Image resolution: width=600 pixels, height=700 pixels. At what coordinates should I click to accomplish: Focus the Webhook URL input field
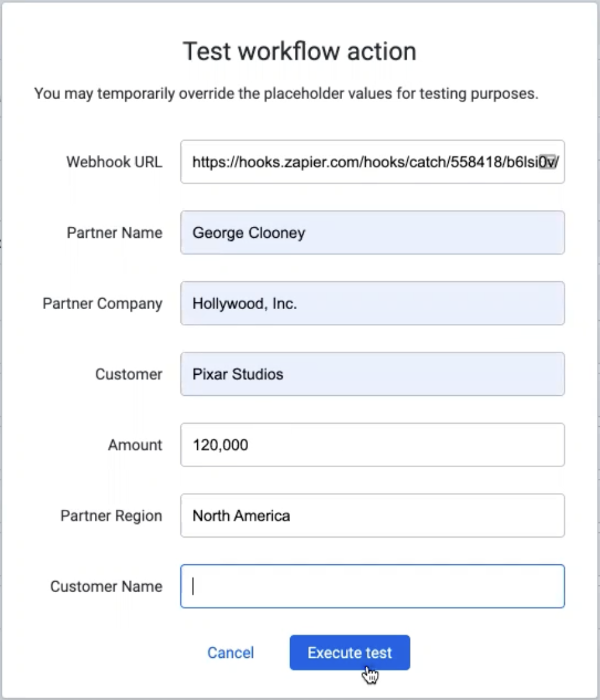tap(372, 162)
